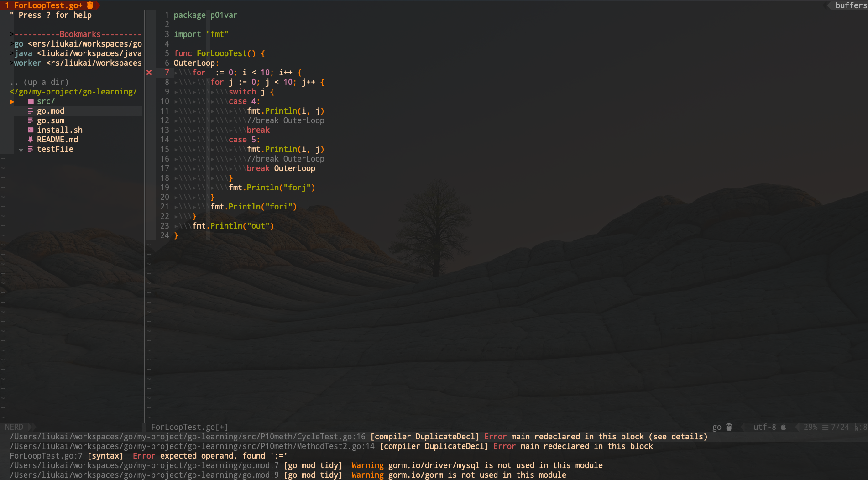The width and height of the screenshot is (868, 480).
Task: Click the lines icon before 7/24 indicator
Action: 825,427
